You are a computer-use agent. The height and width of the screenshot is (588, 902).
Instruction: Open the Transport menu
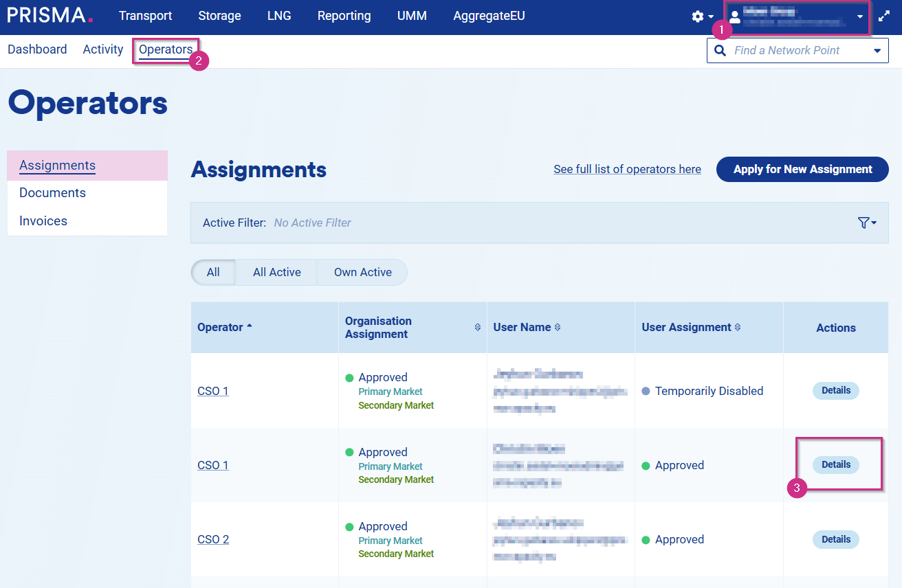145,16
